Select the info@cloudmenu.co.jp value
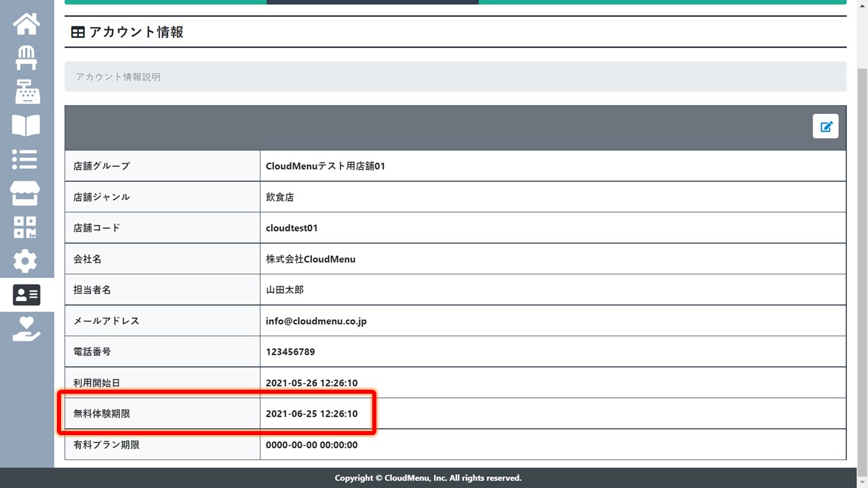The width and height of the screenshot is (868, 488). tap(316, 321)
